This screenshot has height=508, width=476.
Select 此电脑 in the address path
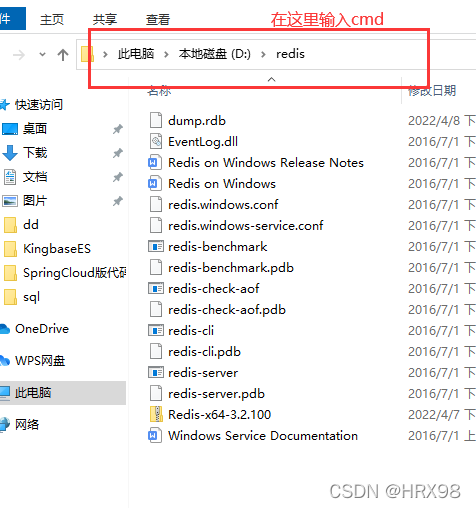(136, 54)
